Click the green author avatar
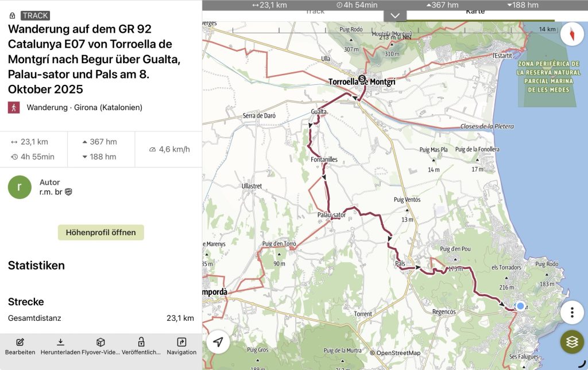 (20, 188)
